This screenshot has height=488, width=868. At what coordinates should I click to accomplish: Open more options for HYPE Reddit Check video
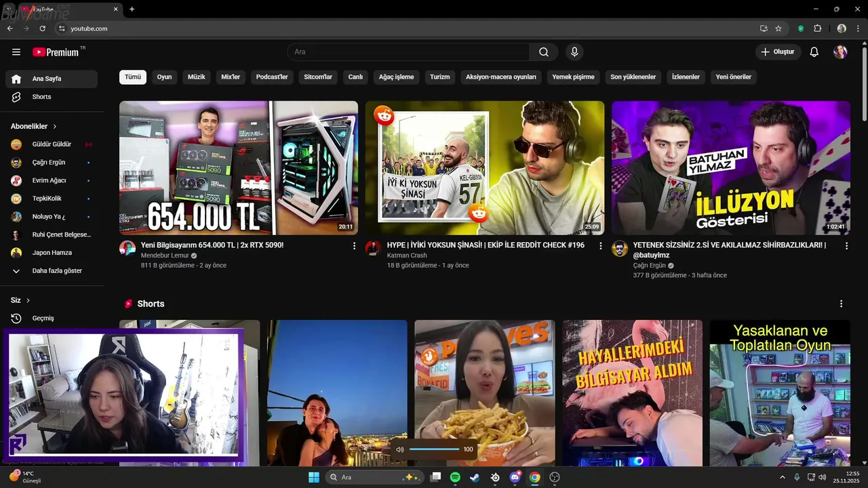point(600,246)
